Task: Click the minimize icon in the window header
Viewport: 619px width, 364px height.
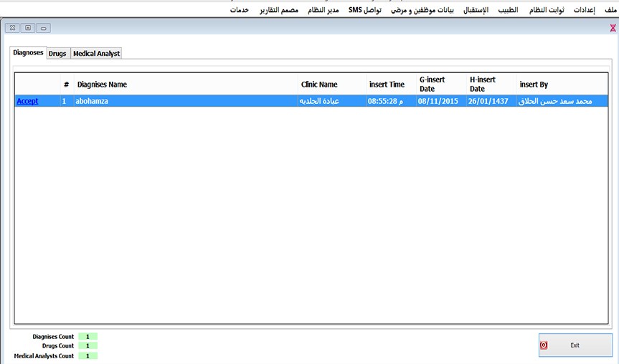Action: (44, 28)
